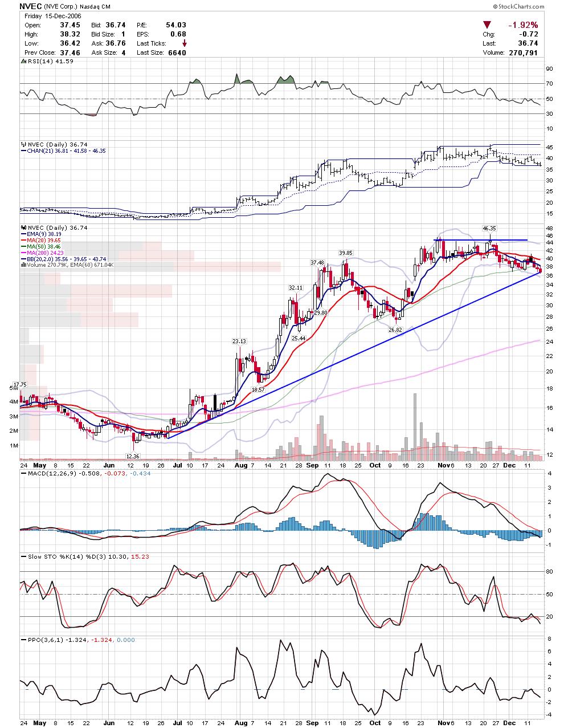Click the Chg value -0.72
Viewport: 564px width, 728px height.
(x=529, y=34)
